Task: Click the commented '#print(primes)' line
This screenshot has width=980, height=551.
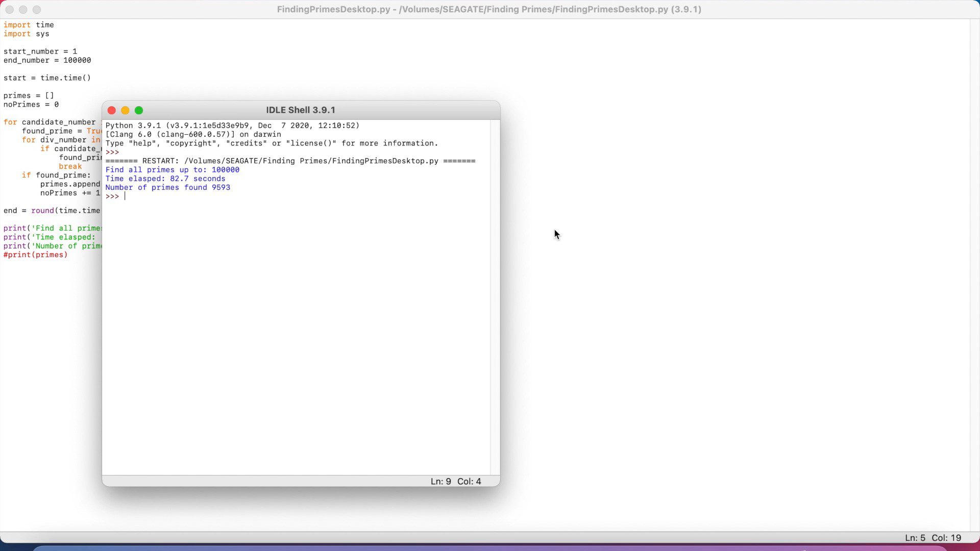Action: pos(36,255)
